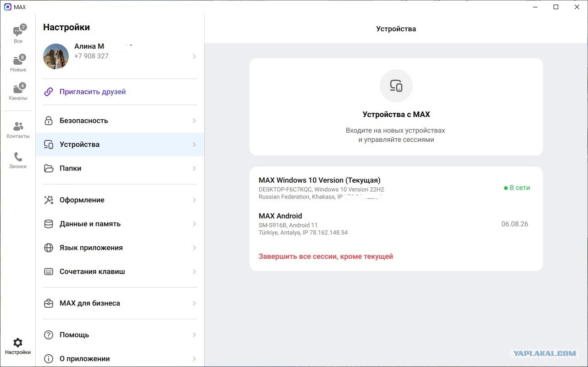Viewport: 588px width, 367px height.
Task: Expand Оформление with its chevron
Action: pos(194,200)
